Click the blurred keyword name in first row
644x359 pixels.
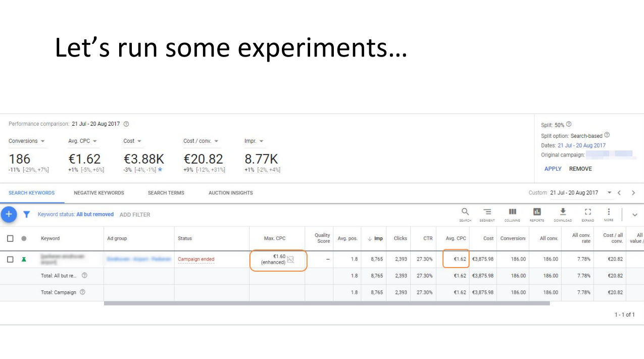(62, 259)
